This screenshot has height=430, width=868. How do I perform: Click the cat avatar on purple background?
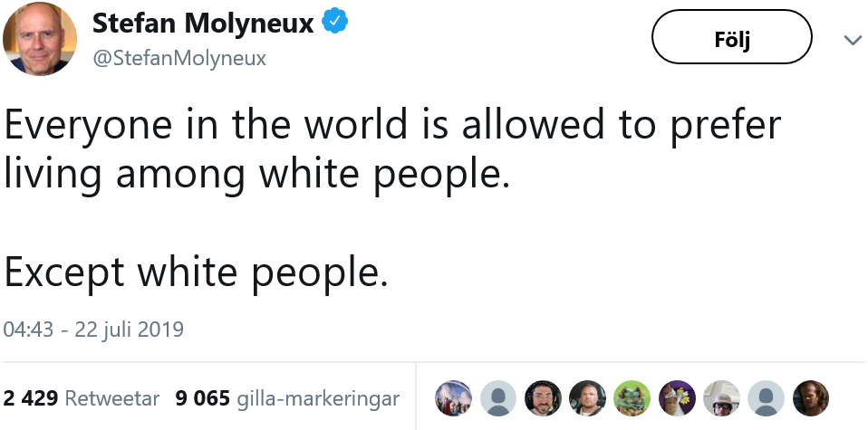click(x=677, y=398)
